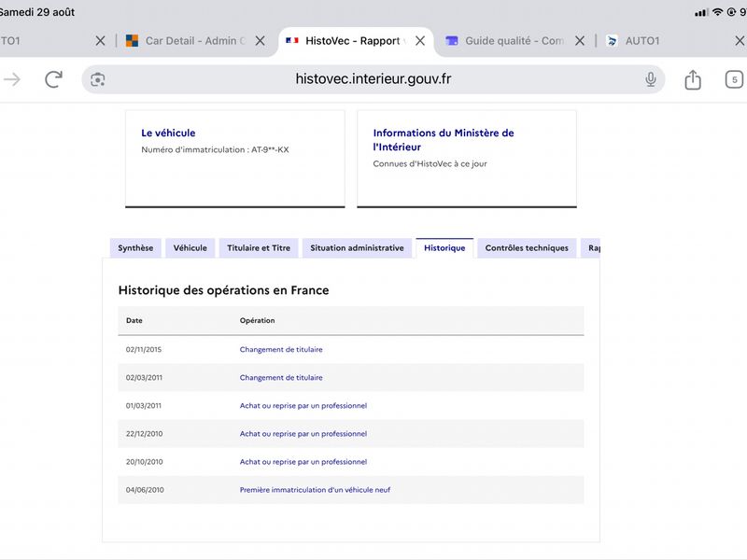Image resolution: width=747 pixels, height=560 pixels.
Task: Go forward with the forward arrow
Action: coord(12,79)
